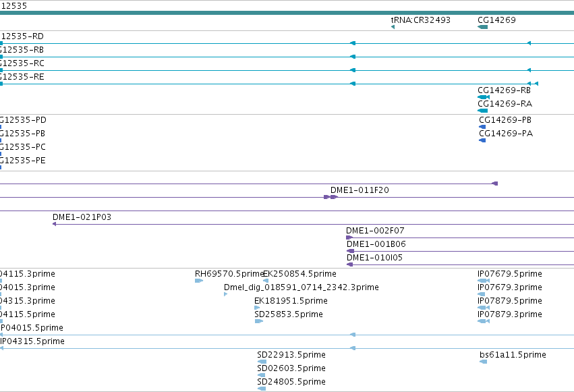574x392 pixels.
Task: Select the 12535-RE transcript label
Action: 22,77
